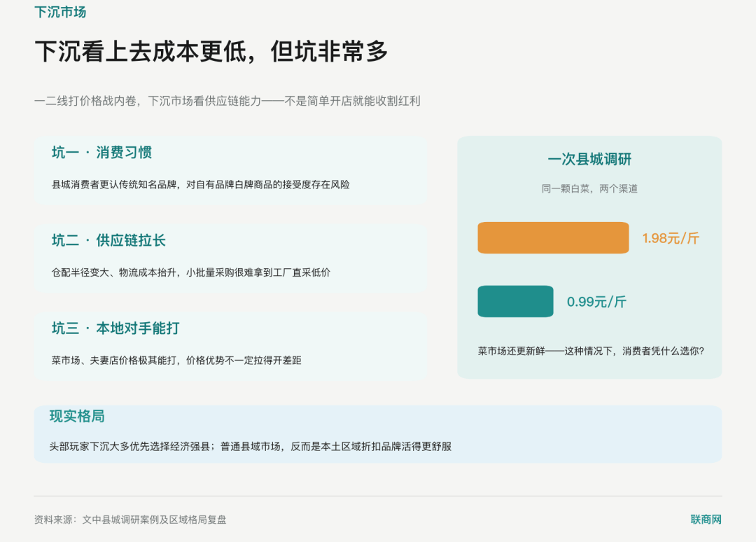Click the 0.99元/斤 price label

tap(596, 302)
